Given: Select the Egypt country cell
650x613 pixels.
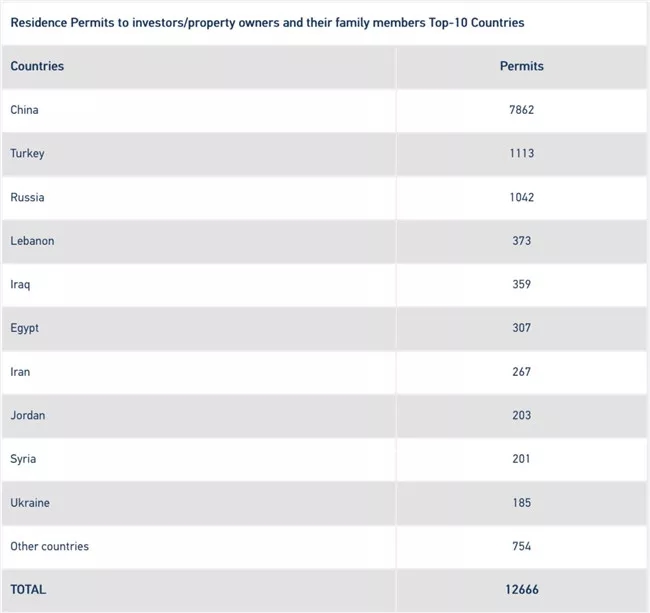Looking at the screenshot, I should coord(25,328).
